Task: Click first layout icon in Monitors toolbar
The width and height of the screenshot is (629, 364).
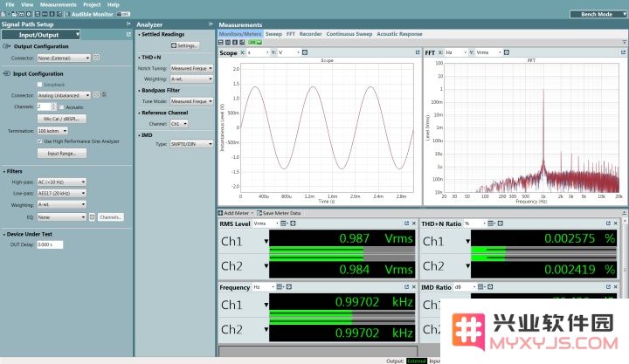Action: (221, 42)
